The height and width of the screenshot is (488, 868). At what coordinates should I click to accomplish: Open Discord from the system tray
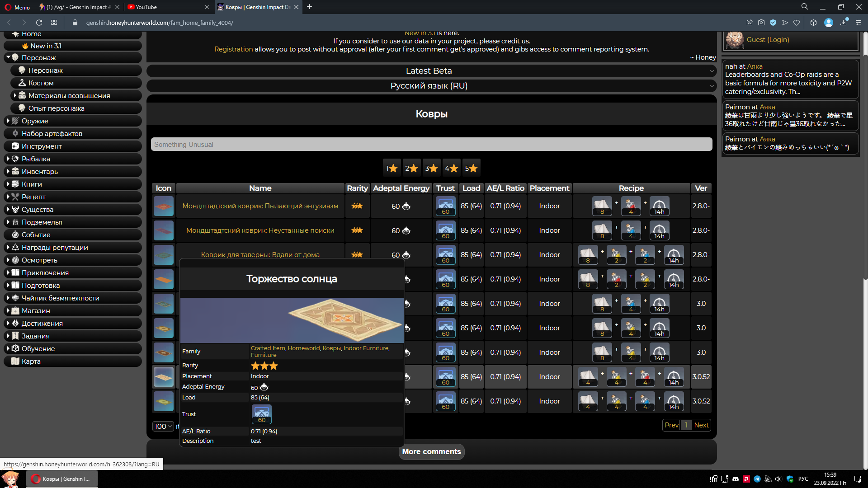click(x=736, y=479)
